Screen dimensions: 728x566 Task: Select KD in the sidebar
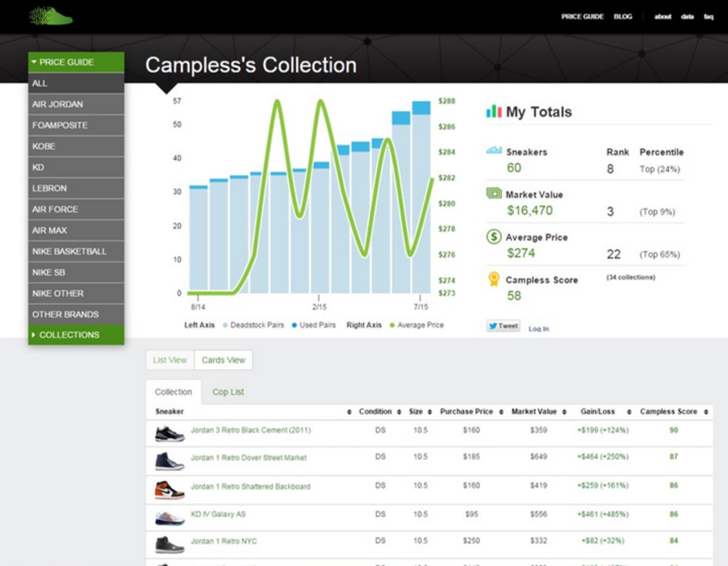tap(76, 167)
